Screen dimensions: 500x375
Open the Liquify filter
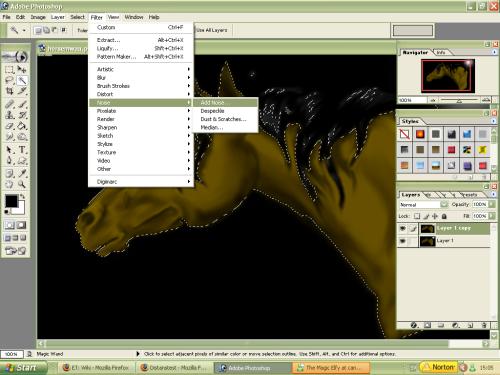(x=141, y=48)
